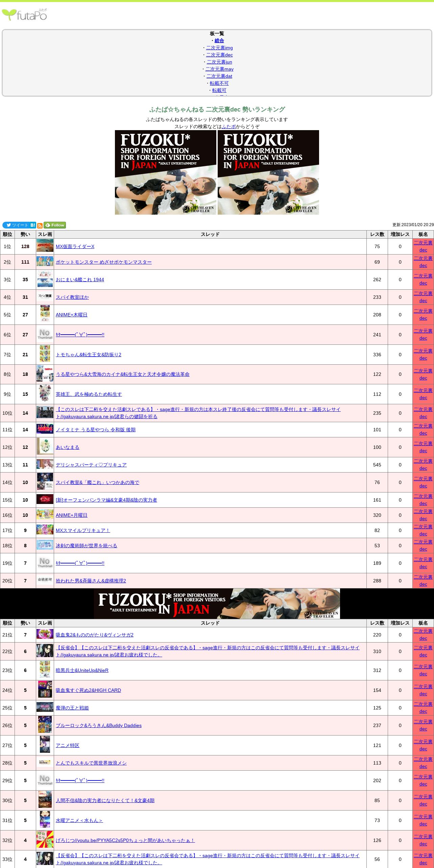
Task: Open thread アニメ特区
Action: click(68, 745)
